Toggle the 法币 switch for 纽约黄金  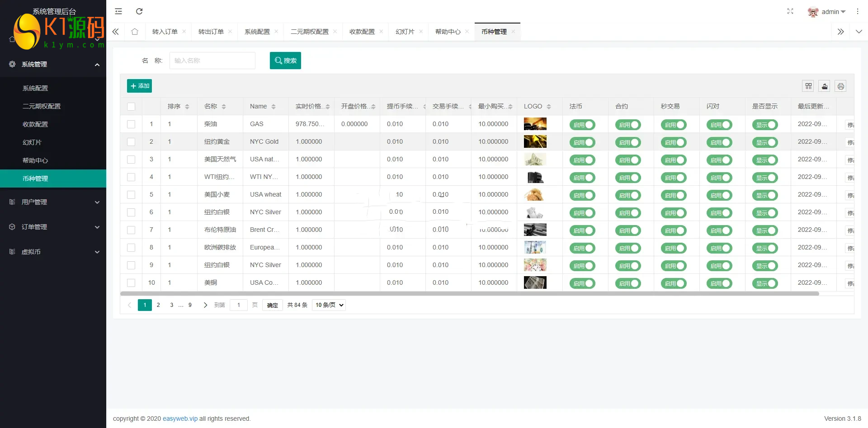click(582, 142)
